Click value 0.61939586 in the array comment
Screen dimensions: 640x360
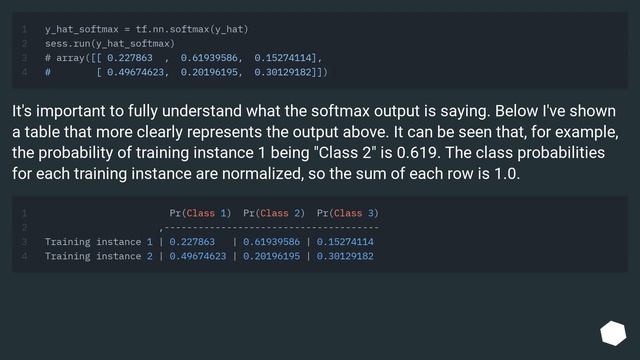click(x=209, y=58)
